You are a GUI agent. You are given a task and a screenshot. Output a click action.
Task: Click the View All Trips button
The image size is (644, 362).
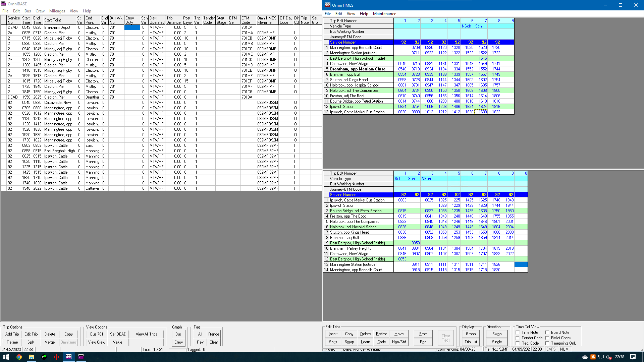146,334
